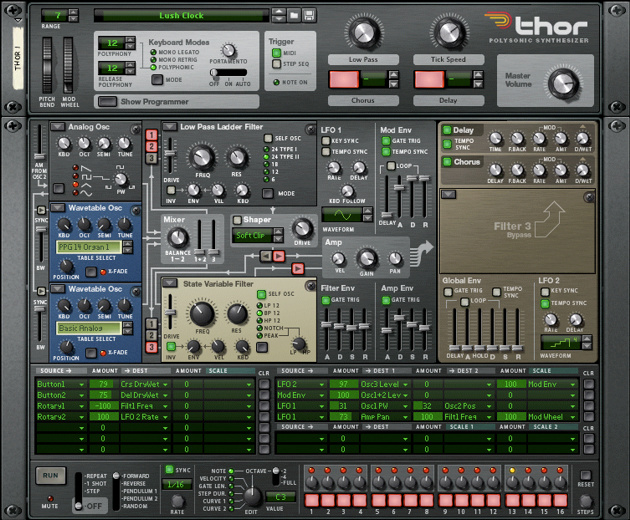Image resolution: width=630 pixels, height=520 pixels.
Task: Select Random sequencer direction
Action: click(135, 506)
